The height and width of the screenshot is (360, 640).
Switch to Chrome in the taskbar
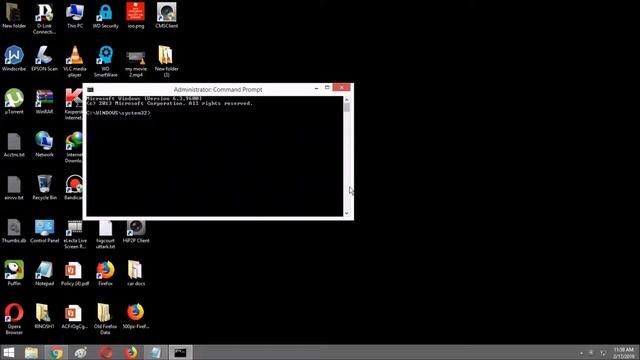[56, 353]
